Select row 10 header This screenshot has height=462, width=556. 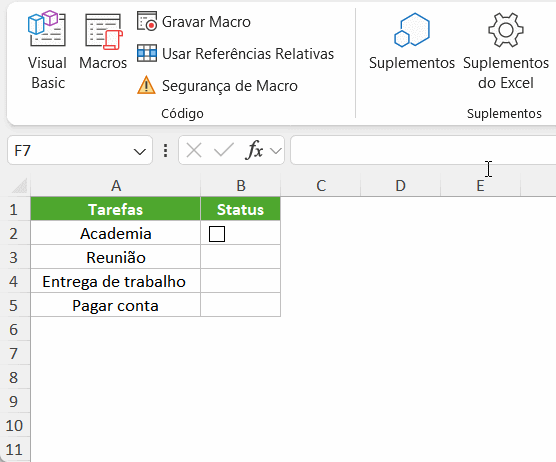[x=15, y=425]
